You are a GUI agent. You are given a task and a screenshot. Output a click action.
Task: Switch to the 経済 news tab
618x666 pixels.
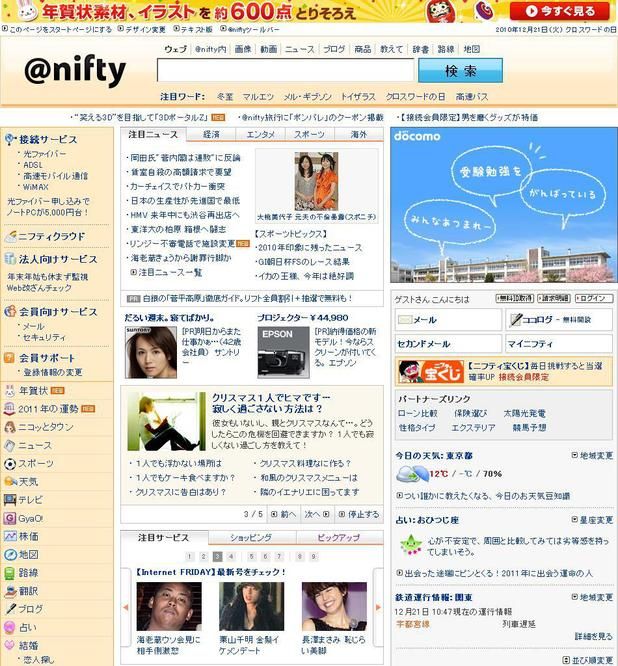point(211,134)
